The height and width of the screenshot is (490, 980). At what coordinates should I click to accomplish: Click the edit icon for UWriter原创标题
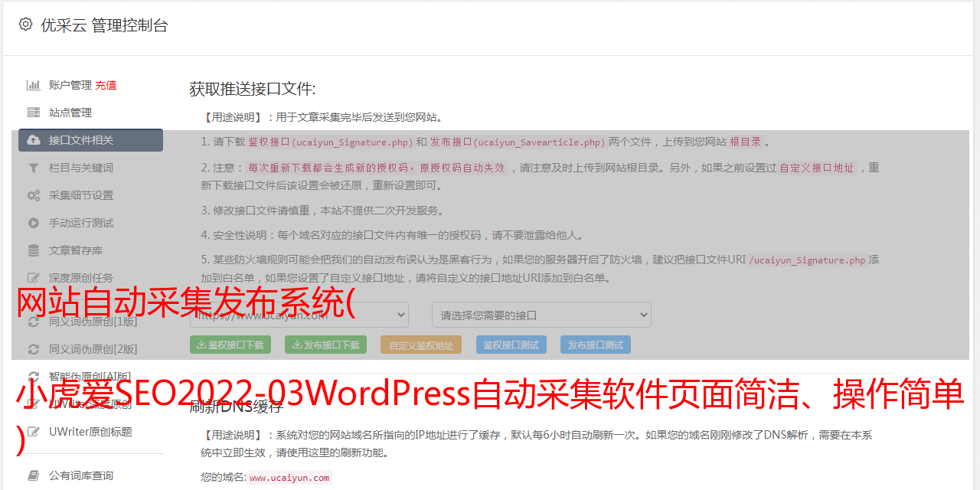(34, 432)
